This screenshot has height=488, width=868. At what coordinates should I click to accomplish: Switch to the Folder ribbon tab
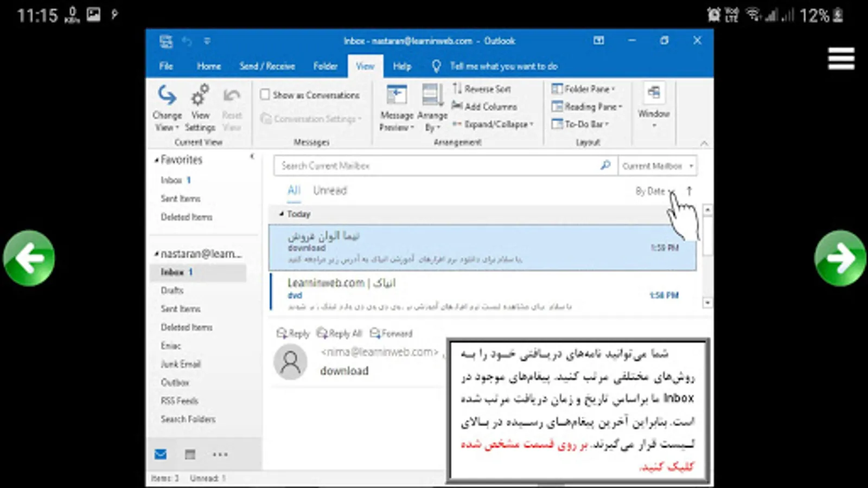(325, 66)
